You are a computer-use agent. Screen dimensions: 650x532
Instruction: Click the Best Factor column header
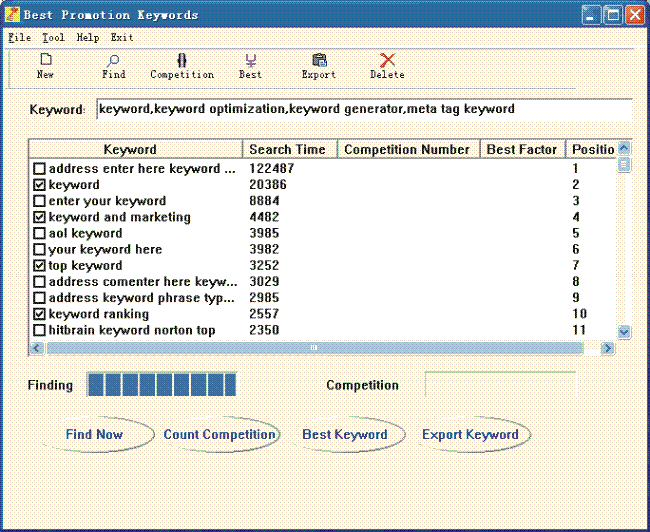(x=523, y=149)
